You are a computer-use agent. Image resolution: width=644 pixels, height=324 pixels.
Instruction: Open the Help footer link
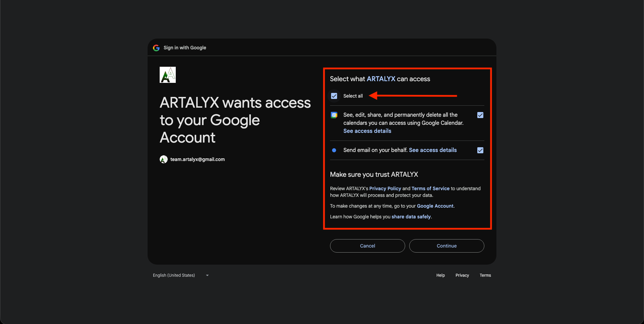click(x=440, y=275)
